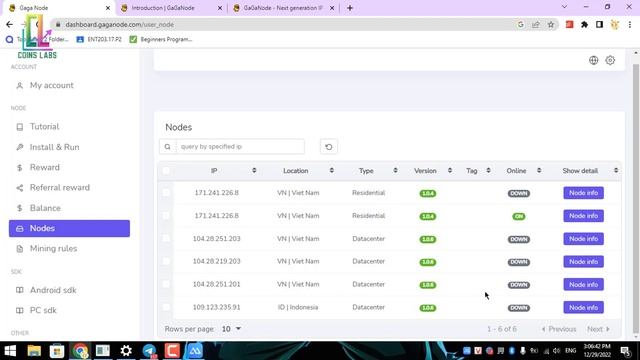640x360 pixels.
Task: Click Node info for 104.28.251.201
Action: pyautogui.click(x=583, y=284)
